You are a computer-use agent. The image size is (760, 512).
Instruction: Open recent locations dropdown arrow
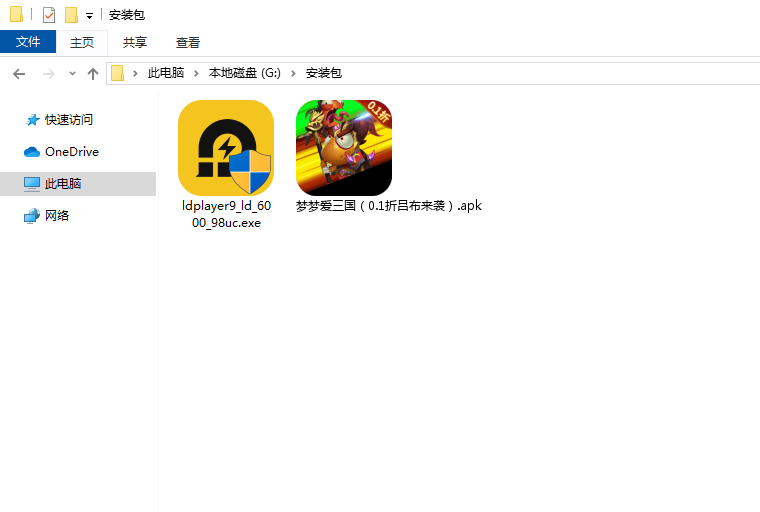pyautogui.click(x=72, y=74)
